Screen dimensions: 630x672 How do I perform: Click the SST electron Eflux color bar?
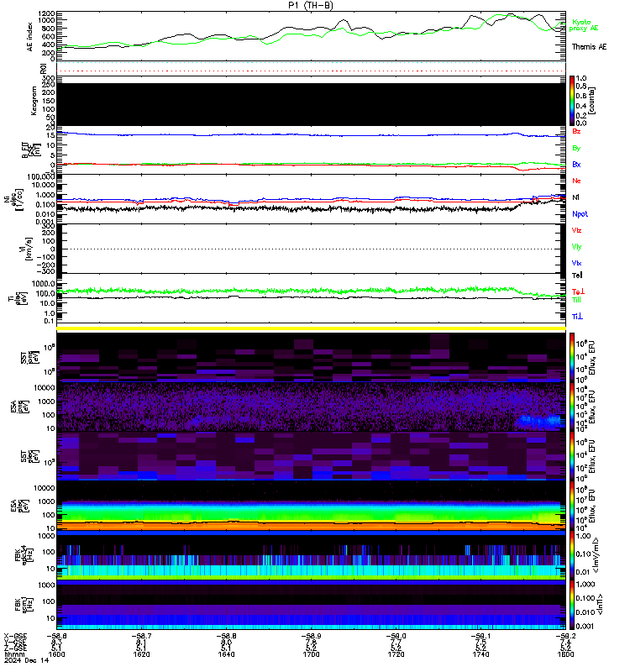572,456
